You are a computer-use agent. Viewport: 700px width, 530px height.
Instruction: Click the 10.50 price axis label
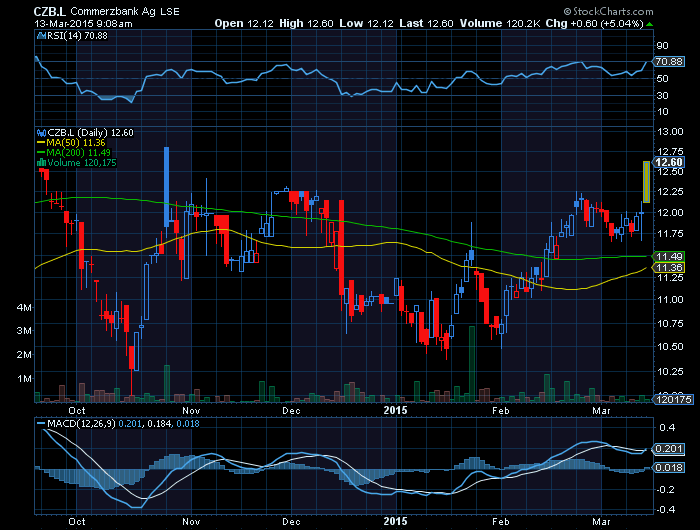click(x=670, y=346)
